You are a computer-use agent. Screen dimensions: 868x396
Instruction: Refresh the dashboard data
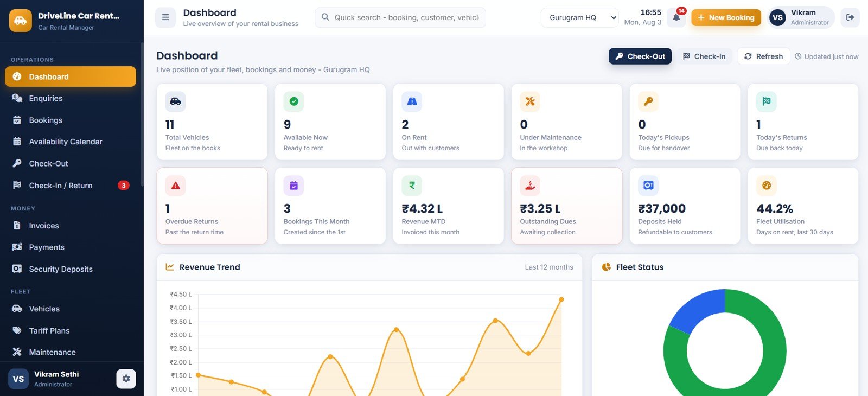[763, 56]
